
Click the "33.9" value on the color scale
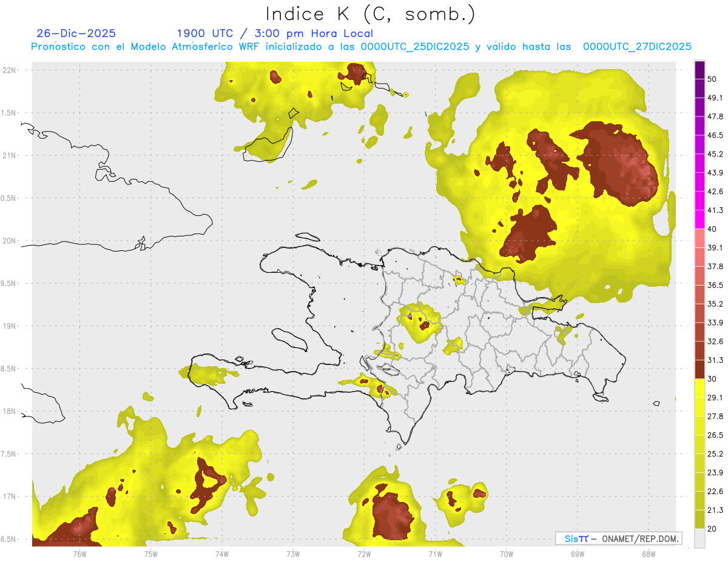[x=716, y=323]
